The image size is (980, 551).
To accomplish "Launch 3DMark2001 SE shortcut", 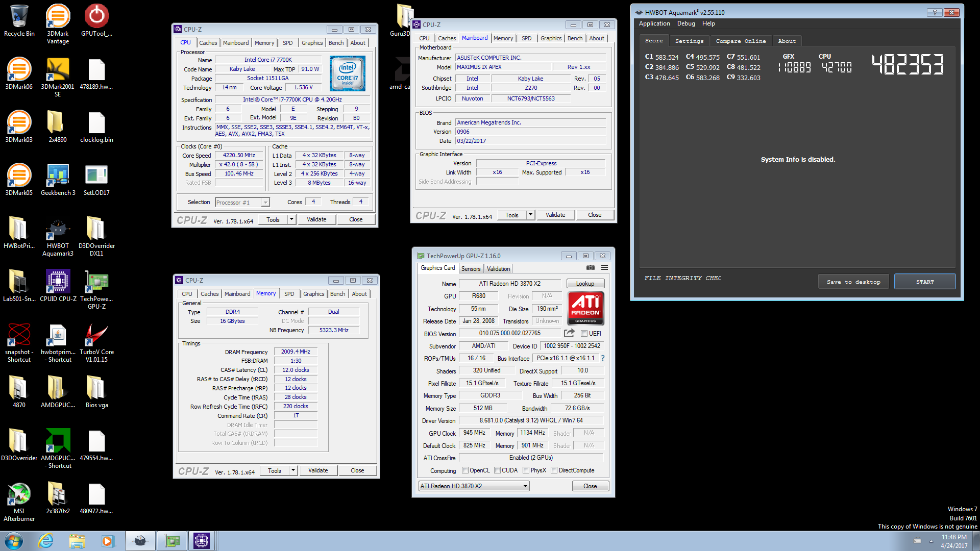I will tap(58, 77).
